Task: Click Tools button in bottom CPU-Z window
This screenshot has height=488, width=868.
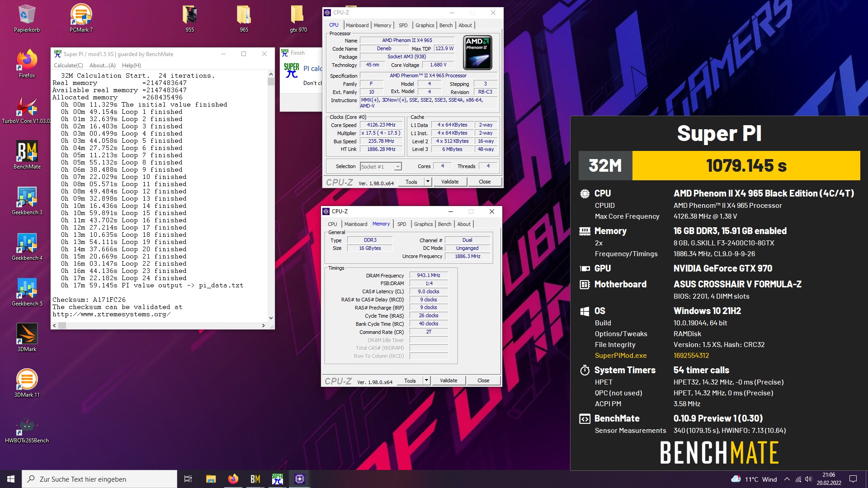Action: tap(410, 380)
